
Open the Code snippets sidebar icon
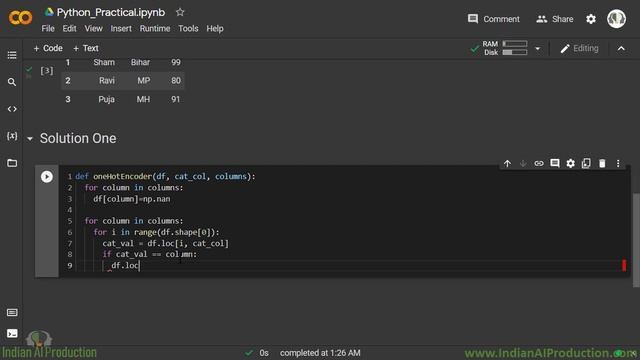point(12,109)
